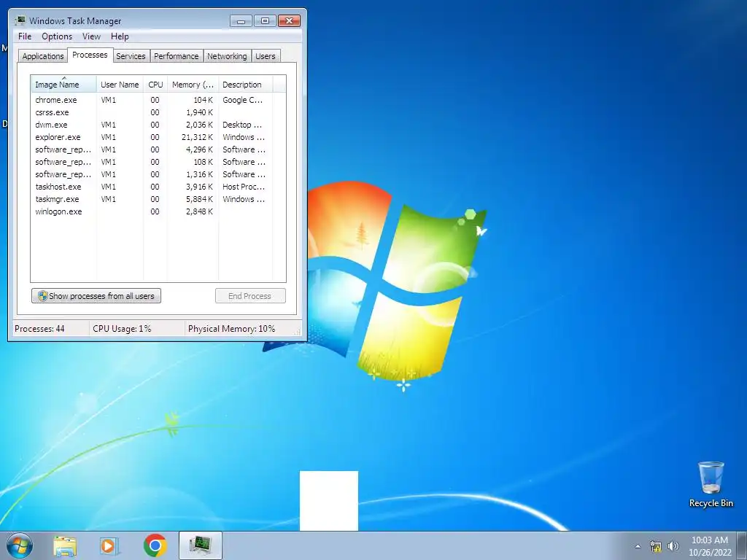
Task: Select the csrss.exe process
Action: pos(152,112)
